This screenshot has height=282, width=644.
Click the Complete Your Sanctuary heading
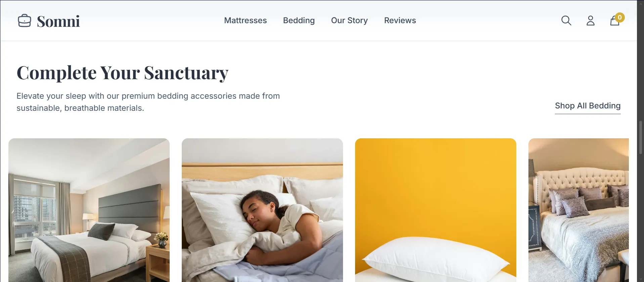coord(122,73)
